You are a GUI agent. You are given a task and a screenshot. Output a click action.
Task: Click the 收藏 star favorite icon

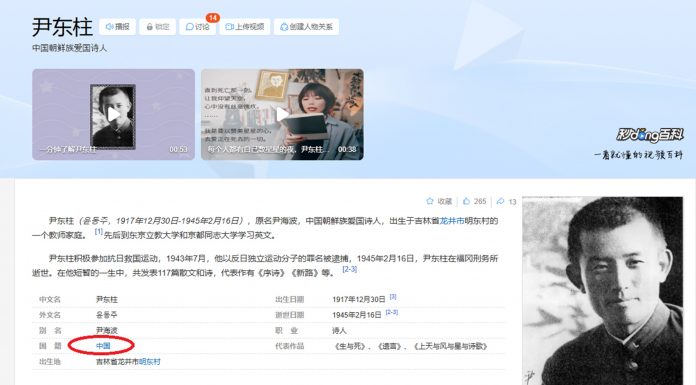click(430, 201)
